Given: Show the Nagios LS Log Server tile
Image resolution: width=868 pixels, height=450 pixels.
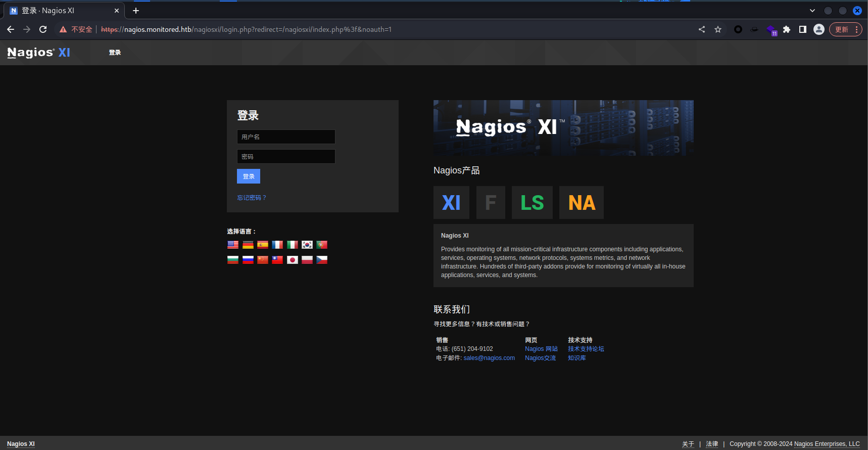Looking at the screenshot, I should 532,203.
